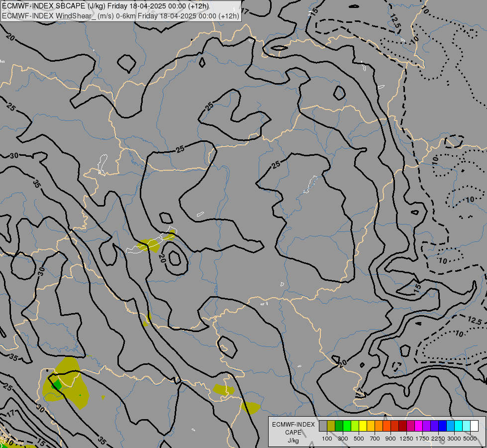Image resolution: width=487 pixels, height=448 pixels.
Task: Click the WindShear_ 0-6km title line
Action: pyautogui.click(x=120, y=16)
